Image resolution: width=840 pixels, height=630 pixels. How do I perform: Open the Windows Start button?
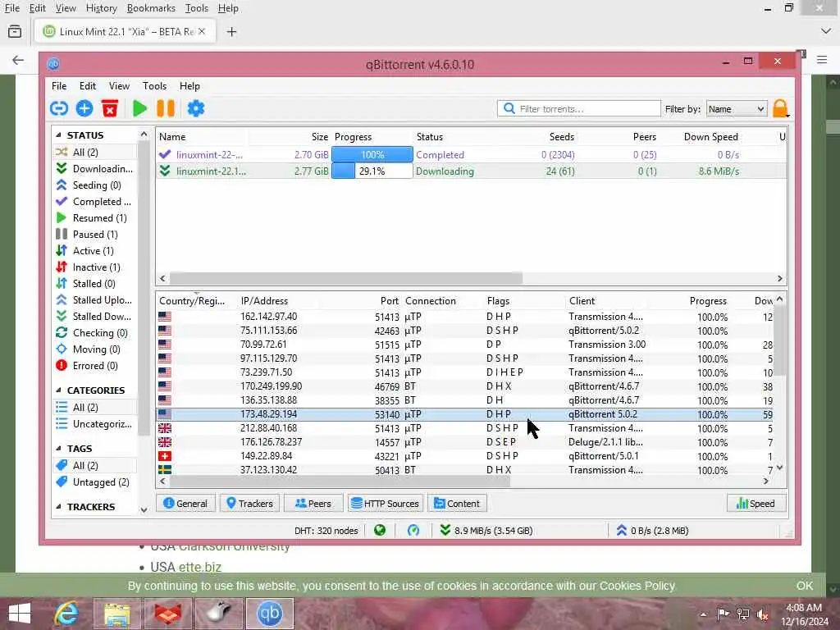[x=20, y=614]
